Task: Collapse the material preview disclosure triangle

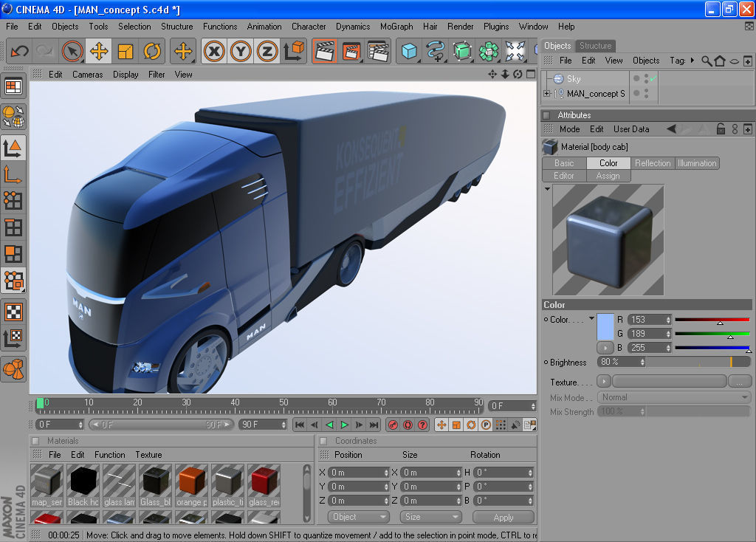Action: point(547,189)
